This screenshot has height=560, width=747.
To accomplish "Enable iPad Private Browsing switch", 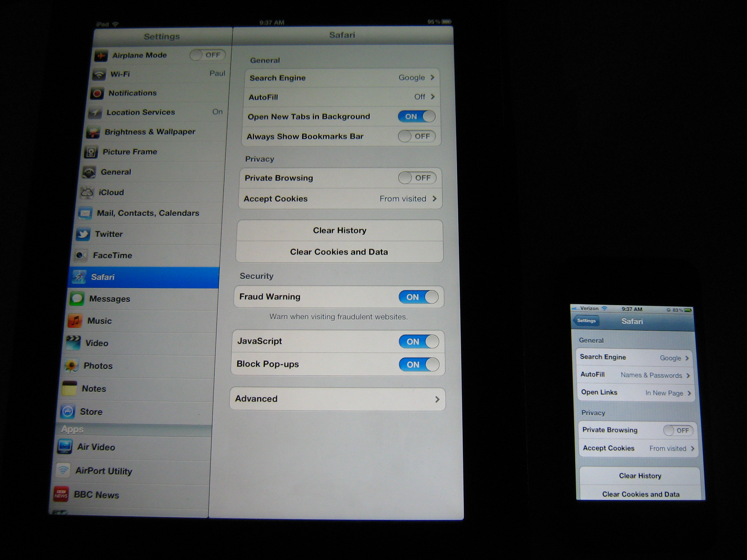I will (417, 178).
